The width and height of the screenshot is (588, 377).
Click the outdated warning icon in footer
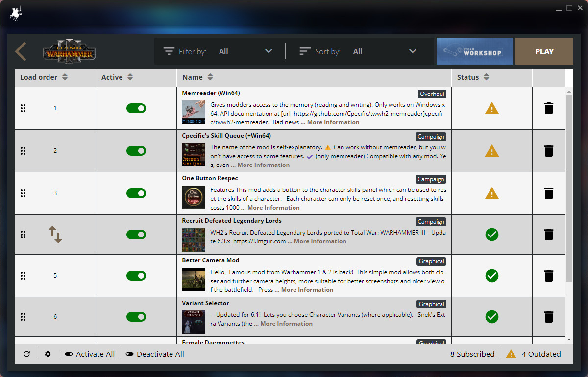(x=511, y=354)
